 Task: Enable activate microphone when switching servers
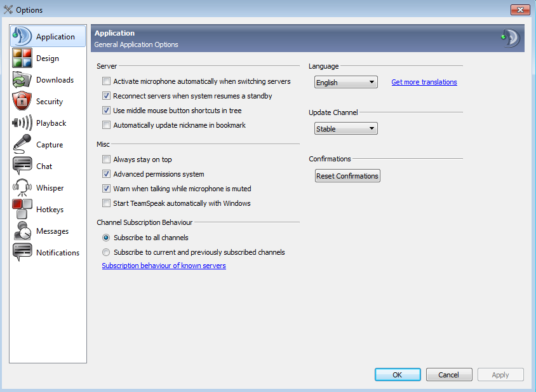106,81
